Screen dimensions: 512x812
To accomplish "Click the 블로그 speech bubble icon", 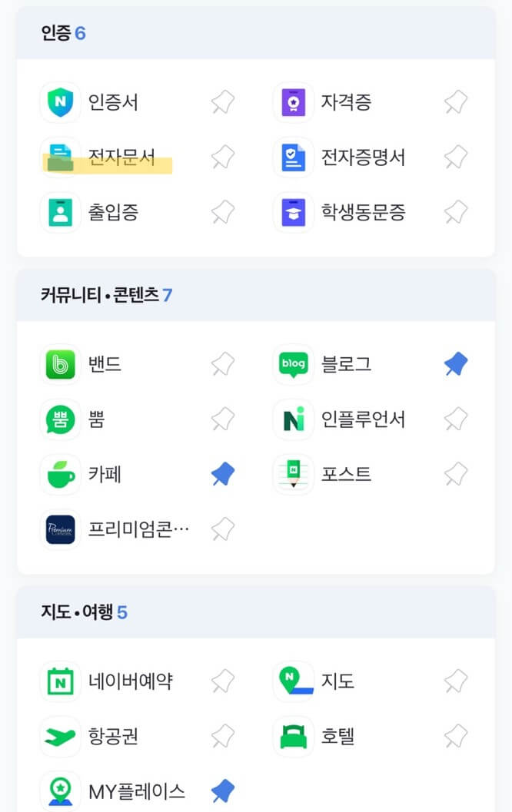I will pyautogui.click(x=292, y=364).
